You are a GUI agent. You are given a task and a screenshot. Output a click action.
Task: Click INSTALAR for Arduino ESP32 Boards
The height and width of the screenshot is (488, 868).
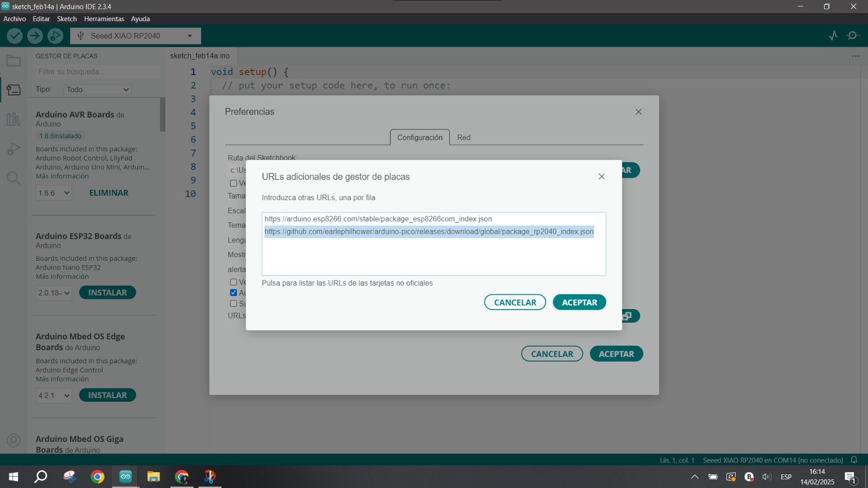107,293
